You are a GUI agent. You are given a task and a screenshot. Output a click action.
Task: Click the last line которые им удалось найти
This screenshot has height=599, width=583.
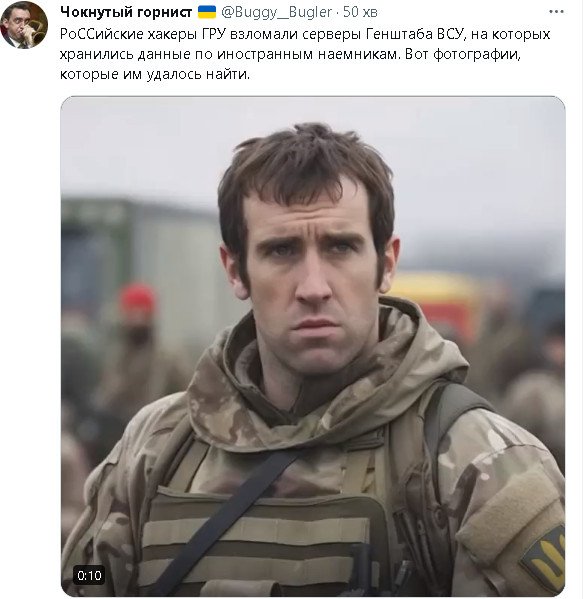point(155,74)
